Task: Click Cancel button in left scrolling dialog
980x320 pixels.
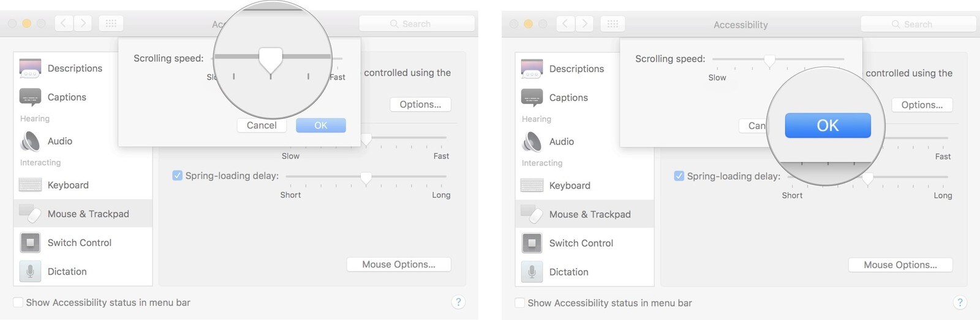Action: coord(262,125)
